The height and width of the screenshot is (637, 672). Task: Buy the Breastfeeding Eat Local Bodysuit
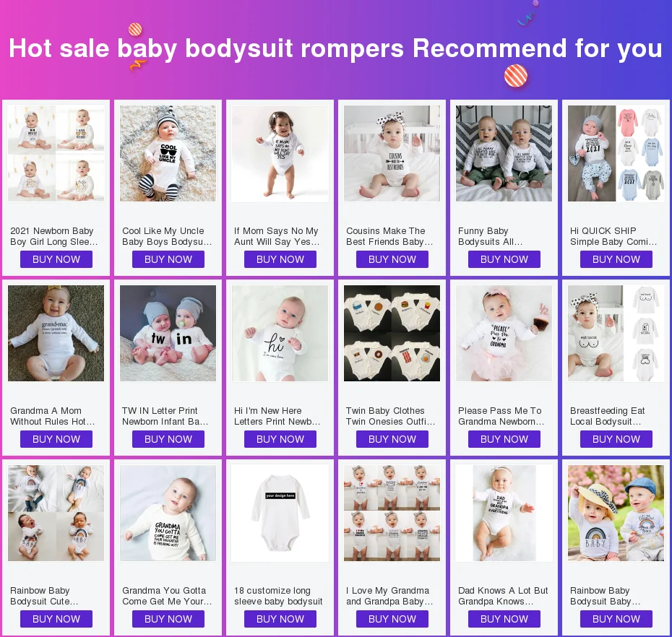click(616, 439)
